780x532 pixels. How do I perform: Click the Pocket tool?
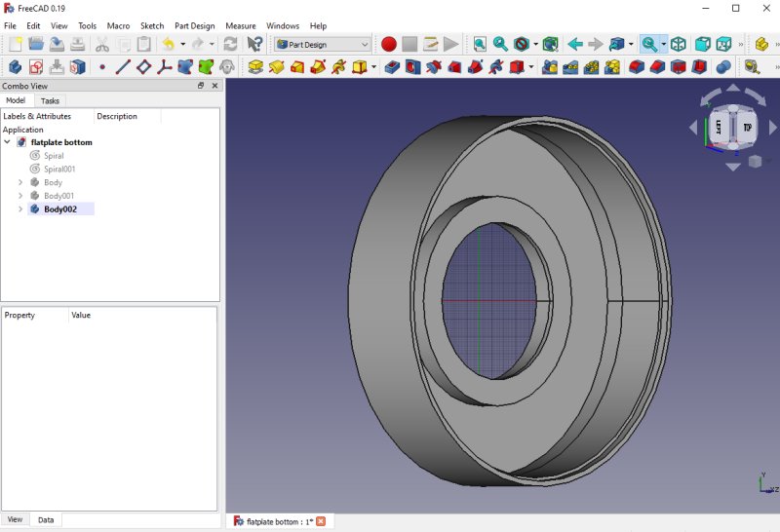click(392, 66)
